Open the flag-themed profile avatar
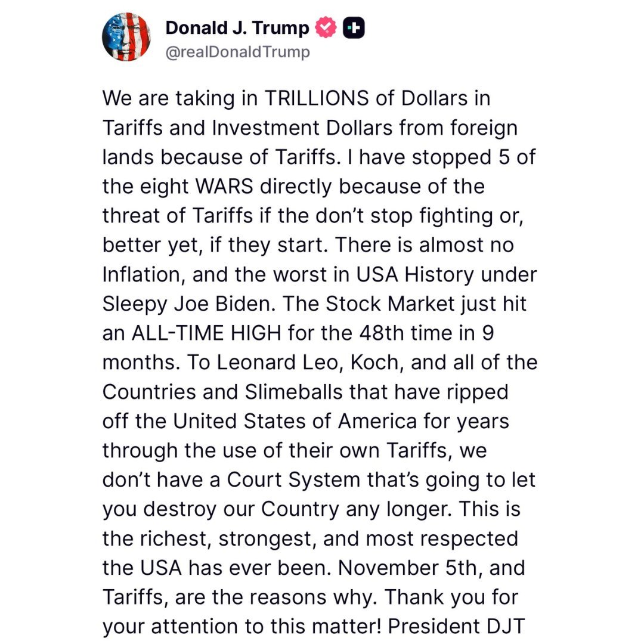Image resolution: width=644 pixels, height=644 pixels. [126, 37]
